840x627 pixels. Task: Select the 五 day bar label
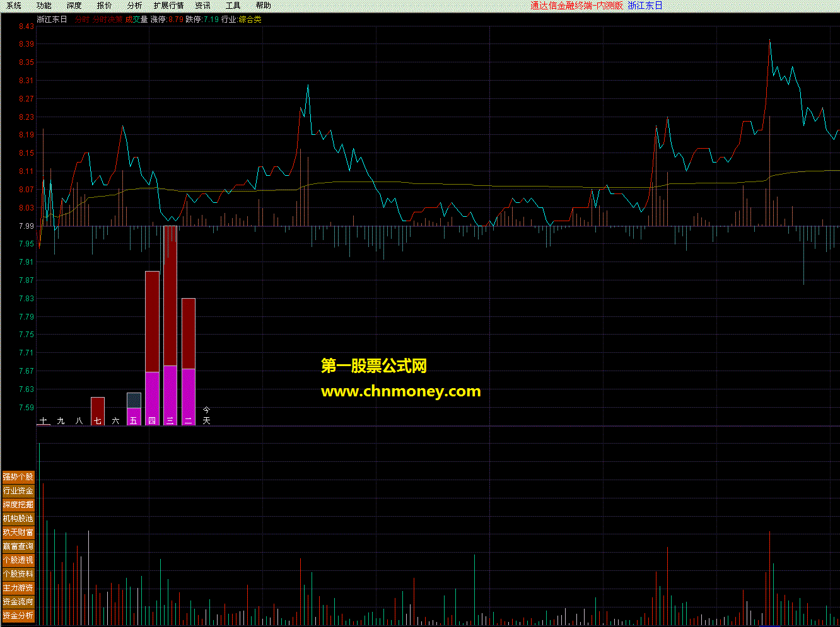tap(134, 420)
